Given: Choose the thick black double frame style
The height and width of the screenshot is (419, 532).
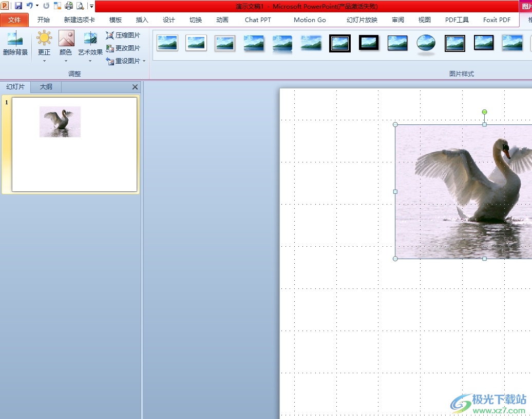Looking at the screenshot, I should click(x=340, y=43).
